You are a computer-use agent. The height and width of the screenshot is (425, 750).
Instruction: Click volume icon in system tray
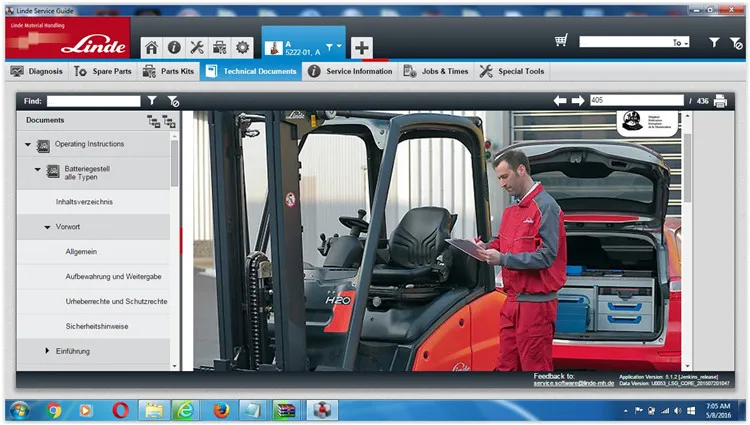[x=678, y=411]
